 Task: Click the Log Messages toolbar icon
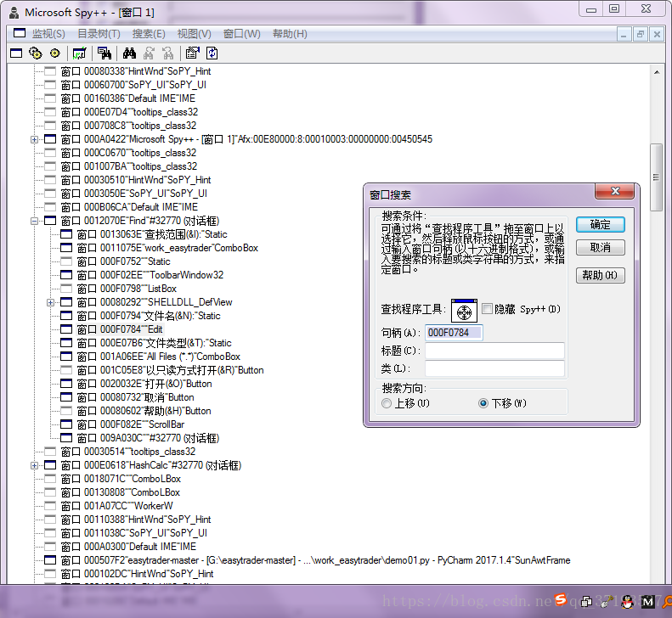79,53
